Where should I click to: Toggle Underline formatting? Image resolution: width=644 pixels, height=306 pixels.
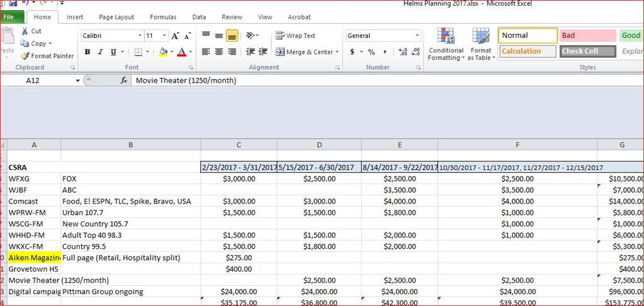[112, 52]
